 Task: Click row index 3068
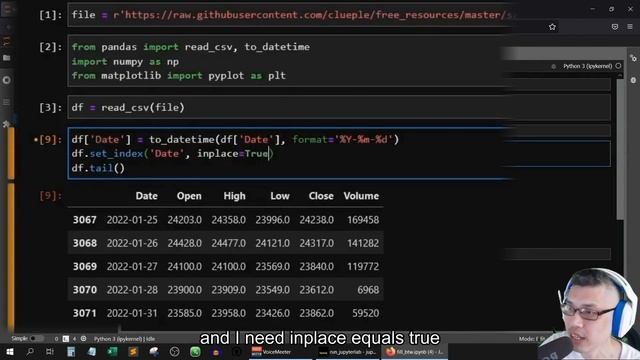click(85, 243)
